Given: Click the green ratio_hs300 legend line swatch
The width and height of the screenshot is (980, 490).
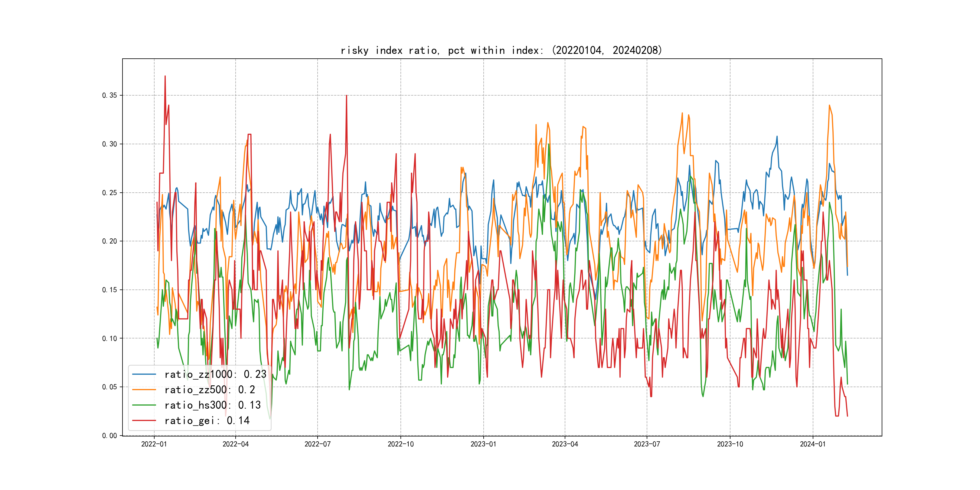Looking at the screenshot, I should [x=144, y=405].
